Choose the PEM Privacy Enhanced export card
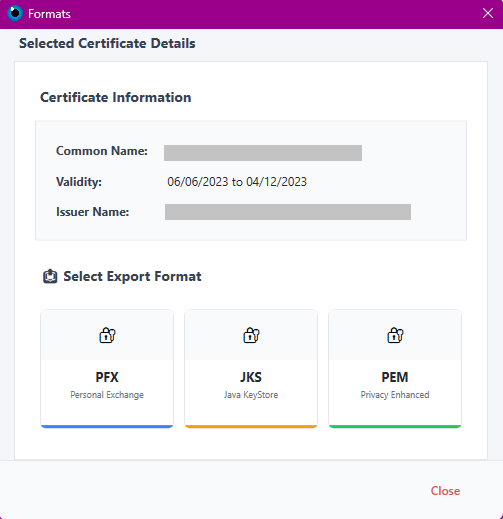This screenshot has height=519, width=503. [395, 369]
